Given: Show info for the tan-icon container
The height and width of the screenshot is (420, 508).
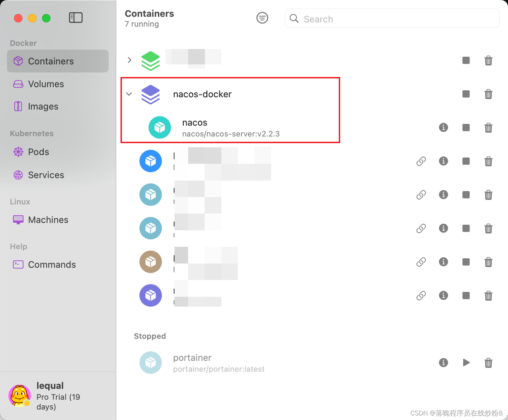Looking at the screenshot, I should point(444,262).
